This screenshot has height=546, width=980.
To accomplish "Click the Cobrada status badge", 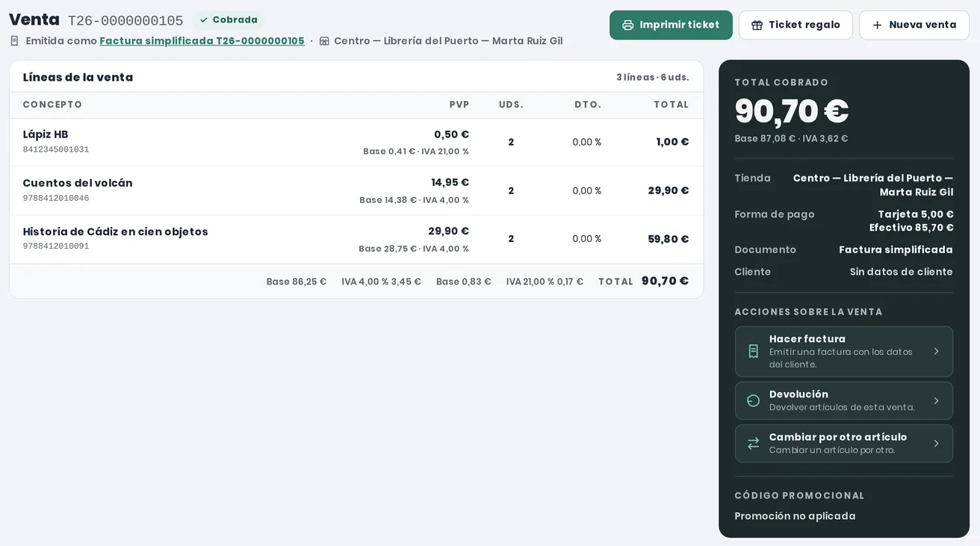I will (229, 20).
